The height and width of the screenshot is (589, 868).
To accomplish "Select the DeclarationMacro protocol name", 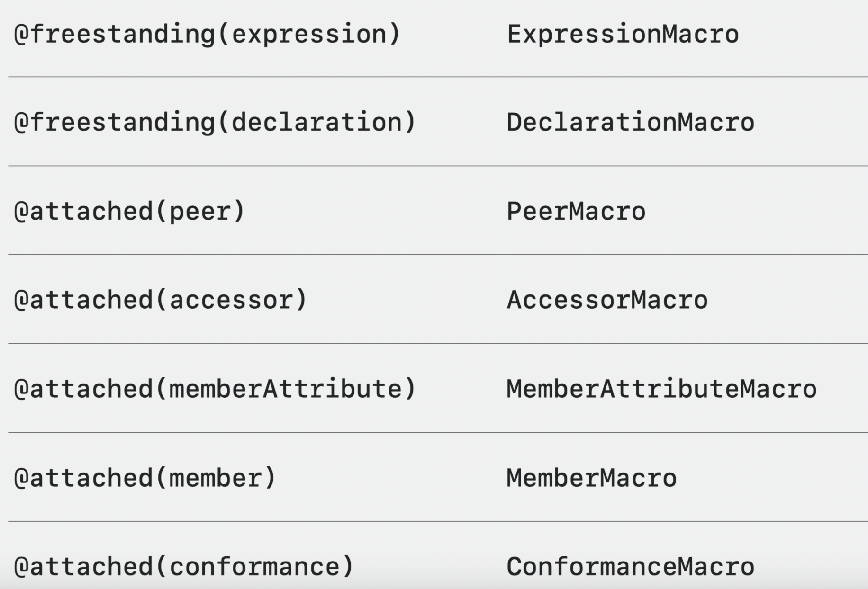I will point(630,123).
